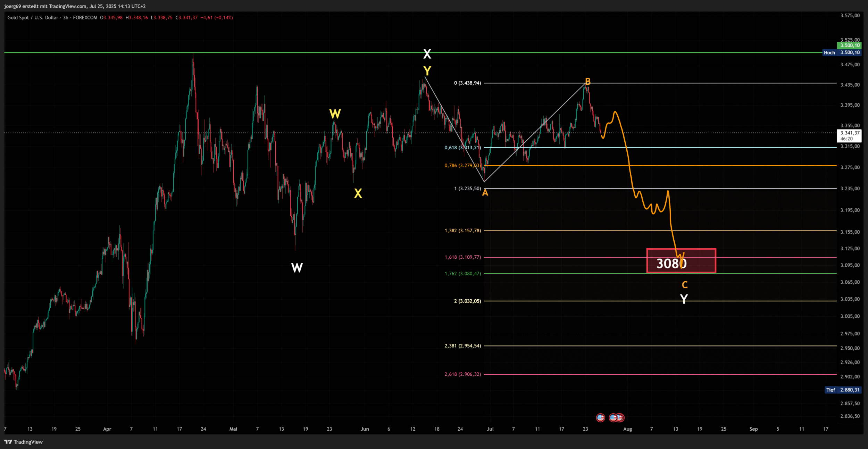Select the orange B wave label

(x=587, y=81)
